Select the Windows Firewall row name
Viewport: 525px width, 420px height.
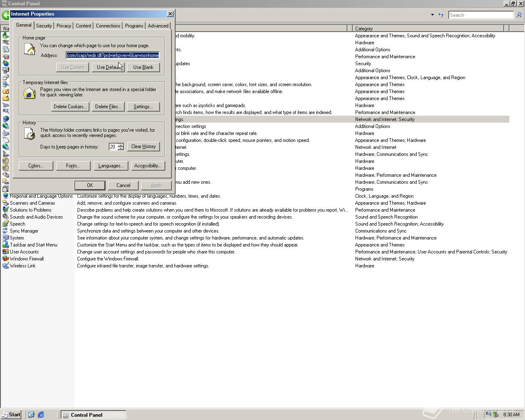pyautogui.click(x=27, y=259)
